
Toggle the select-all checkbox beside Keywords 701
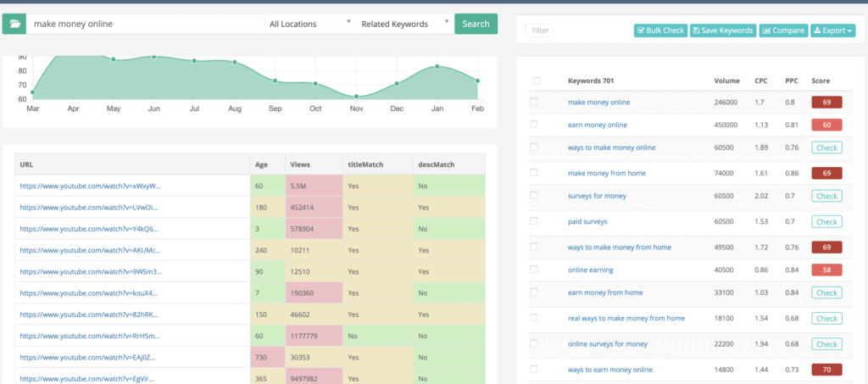(x=537, y=81)
